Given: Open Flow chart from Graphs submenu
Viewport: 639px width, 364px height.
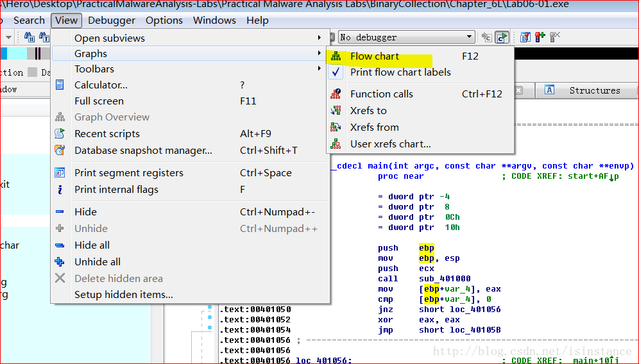Looking at the screenshot, I should (x=420, y=56).
